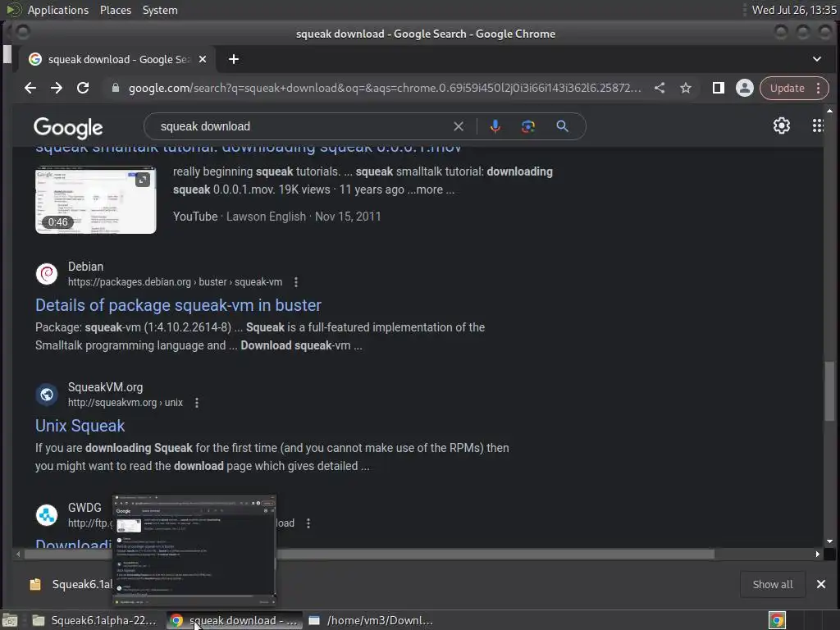Select squeak download Chrome taskbar entry
This screenshot has width=840, height=630.
234,620
